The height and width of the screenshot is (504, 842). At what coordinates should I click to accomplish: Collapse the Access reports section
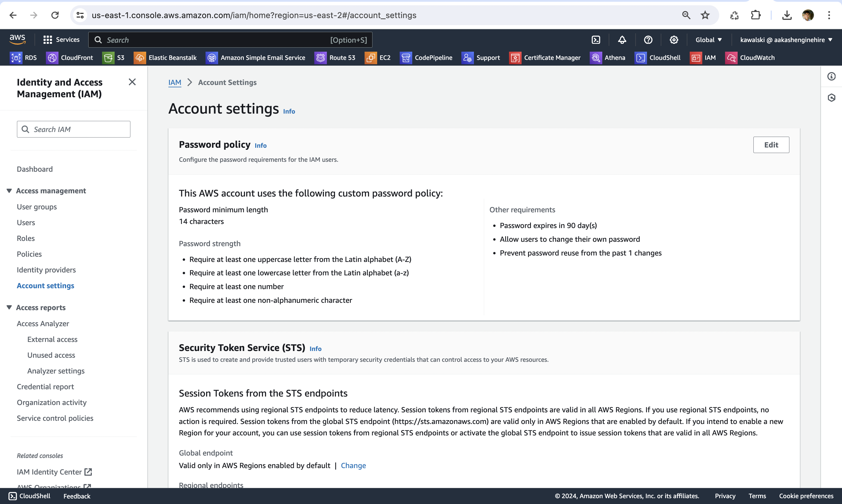9,307
